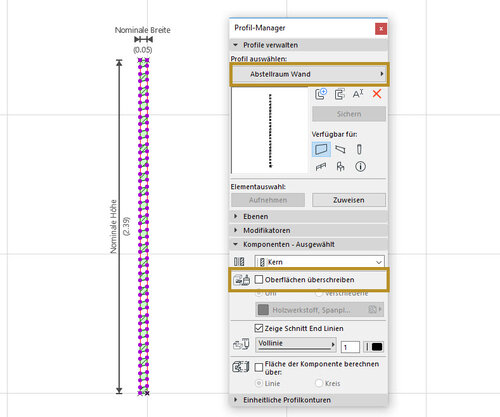This screenshot has height=417, width=500.
Task: Click the Zuweisen button
Action: [349, 200]
